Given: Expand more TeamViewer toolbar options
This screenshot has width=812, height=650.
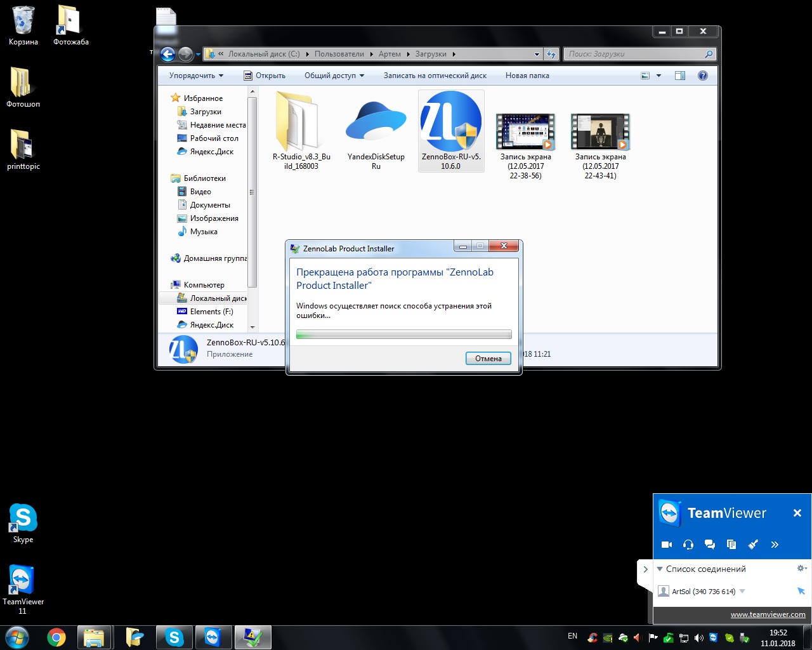Looking at the screenshot, I should pos(775,545).
